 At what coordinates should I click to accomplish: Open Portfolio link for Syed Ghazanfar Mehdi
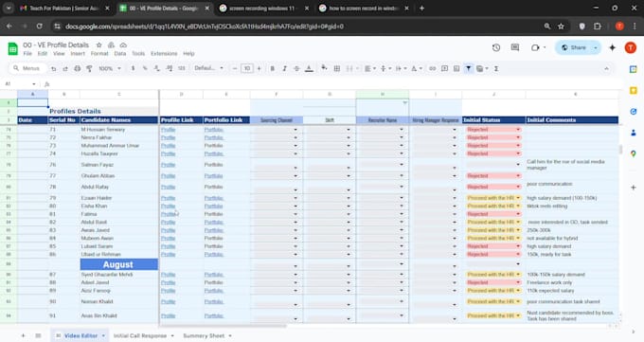[x=214, y=275]
